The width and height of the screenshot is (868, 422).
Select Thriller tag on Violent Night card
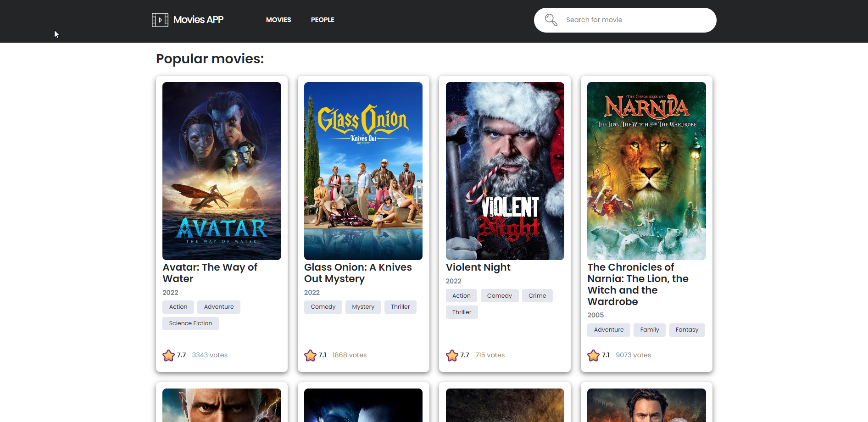point(462,312)
